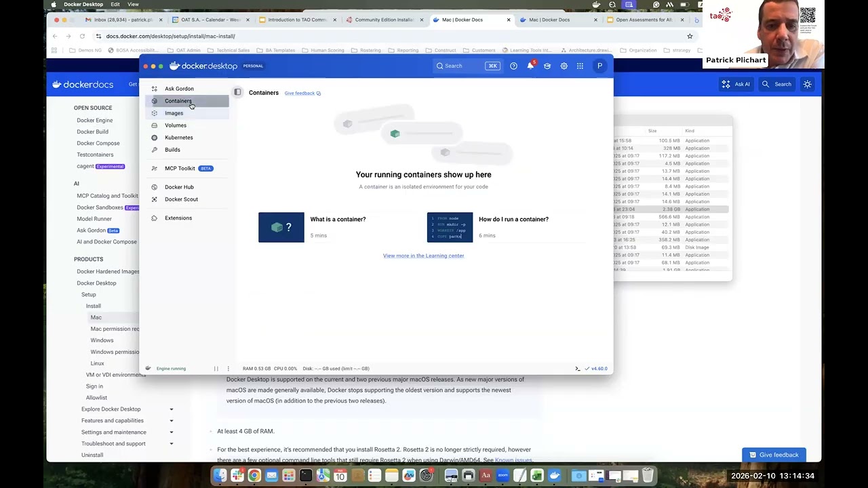Viewport: 868px width, 488px height.
Task: Open Chrome from the Dock
Action: pyautogui.click(x=254, y=476)
